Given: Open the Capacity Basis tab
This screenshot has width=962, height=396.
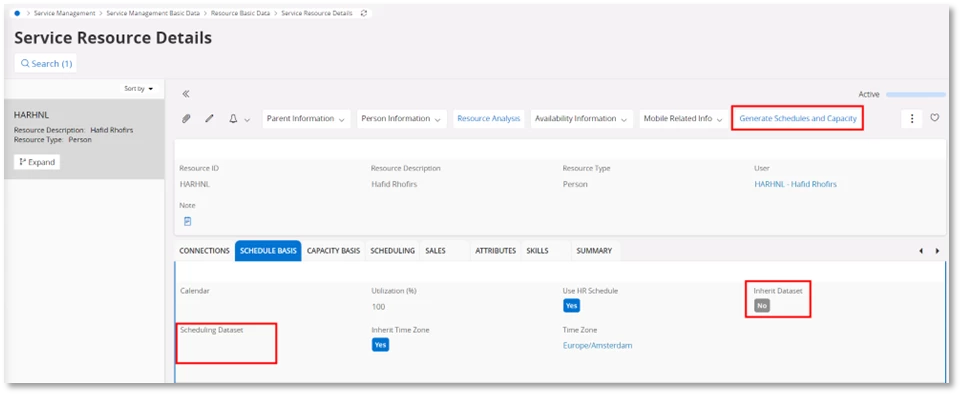Looking at the screenshot, I should (333, 250).
